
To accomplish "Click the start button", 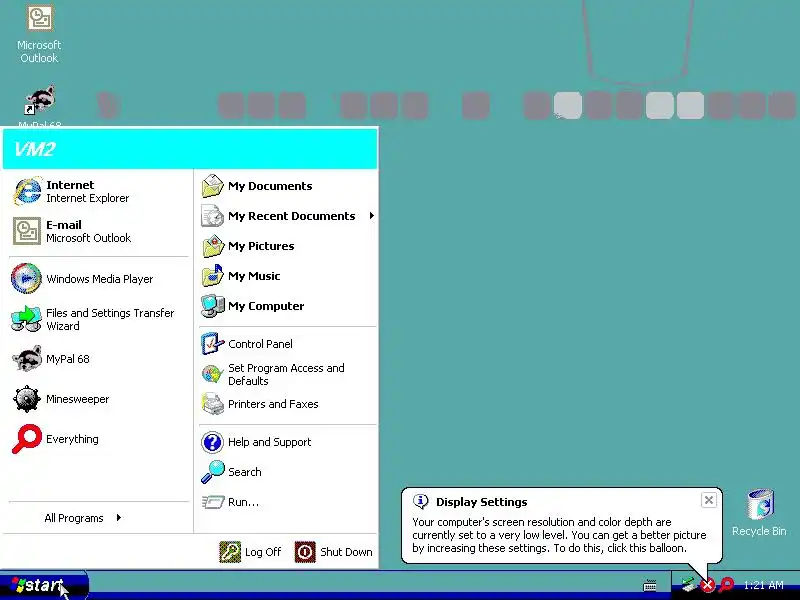I will pos(44,585).
